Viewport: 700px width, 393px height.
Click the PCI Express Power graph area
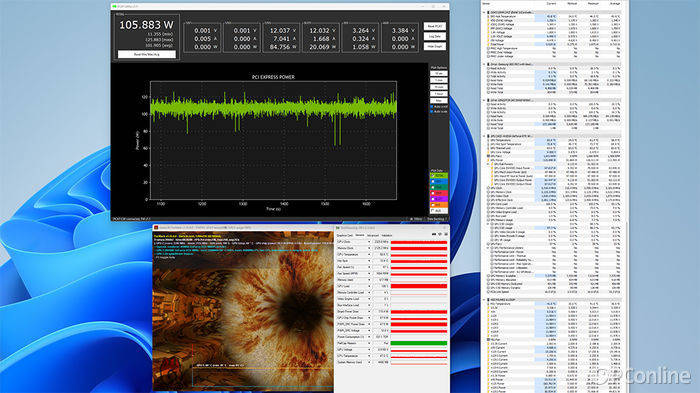click(273, 140)
